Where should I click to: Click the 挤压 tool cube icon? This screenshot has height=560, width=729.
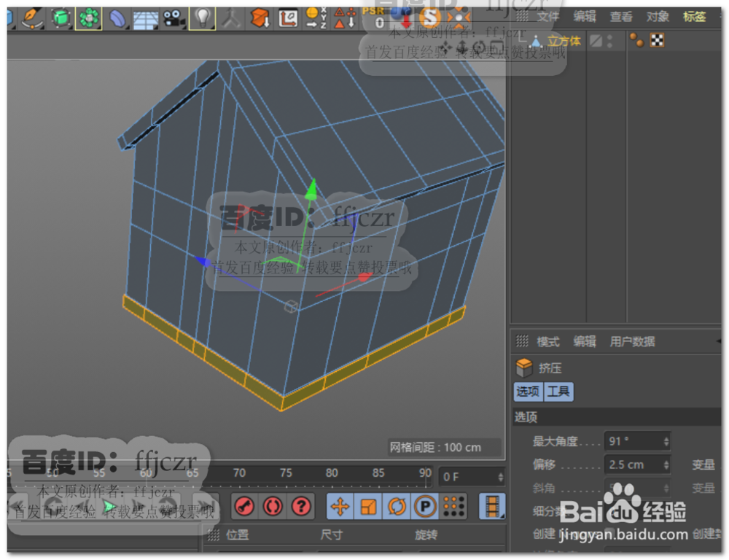(x=524, y=368)
